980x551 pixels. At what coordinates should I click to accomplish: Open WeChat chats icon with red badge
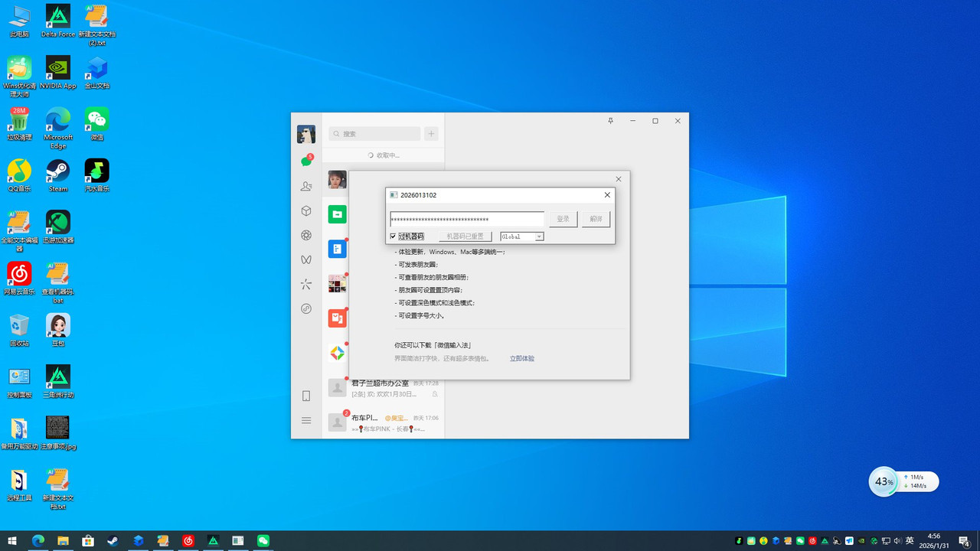tap(306, 161)
